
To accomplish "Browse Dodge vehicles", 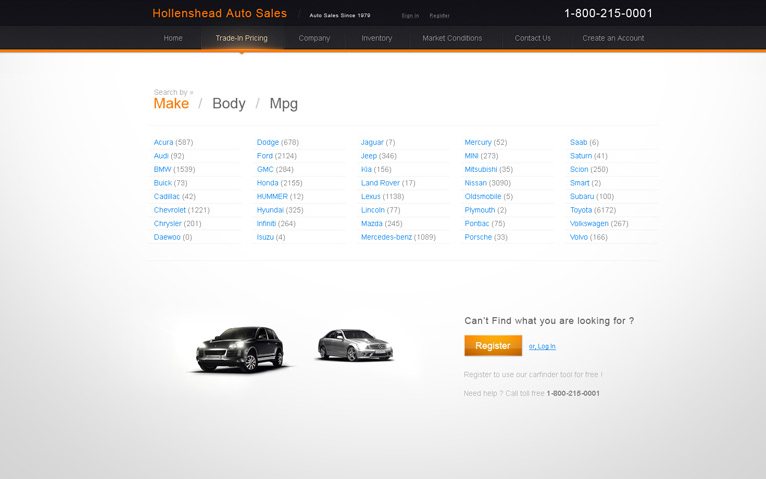I will tap(268, 142).
